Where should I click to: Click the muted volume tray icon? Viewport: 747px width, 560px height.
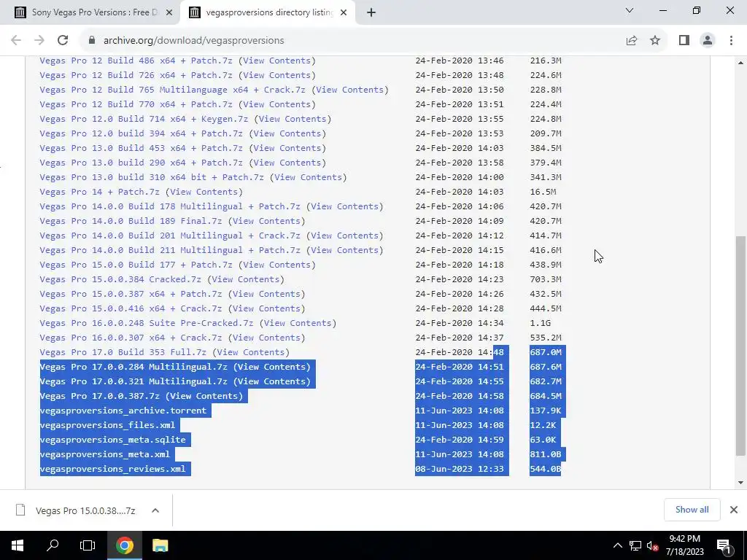pos(653,545)
